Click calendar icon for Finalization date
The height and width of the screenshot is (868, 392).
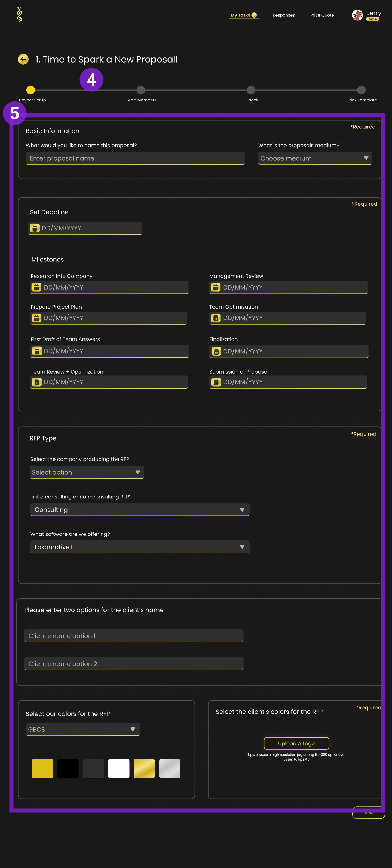coord(216,352)
